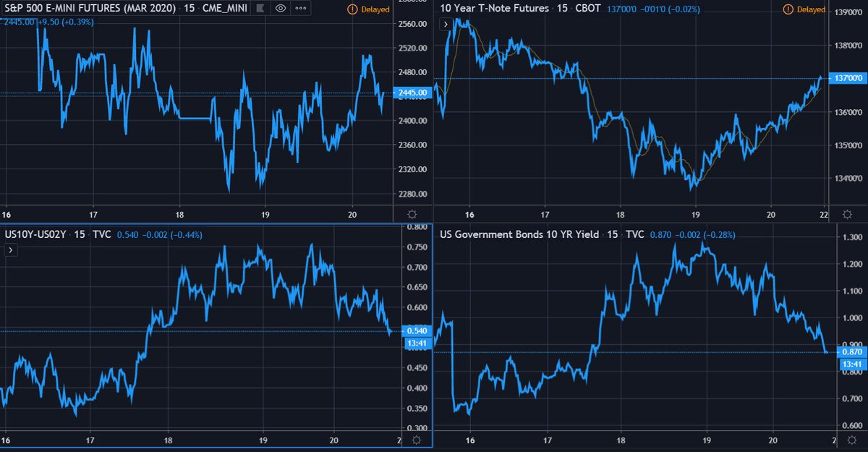Screen dimensions: 868x452
Task: Expand the legend arrow on US10Y-US02Y chart
Action: click(11, 250)
